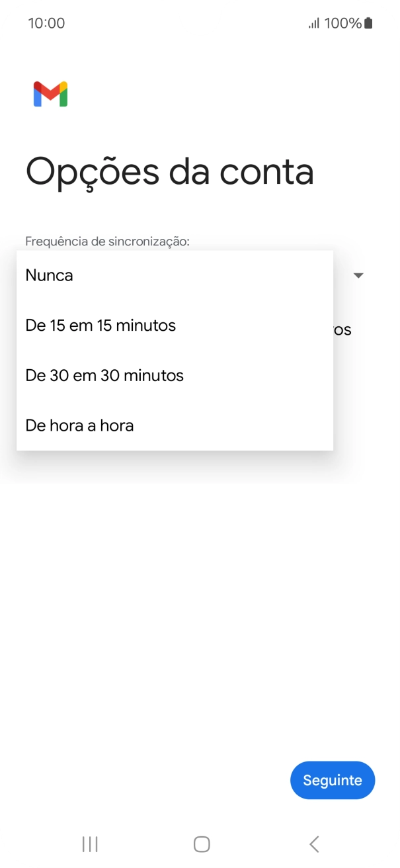
Task: Click the Gmail logo icon
Action: click(51, 95)
